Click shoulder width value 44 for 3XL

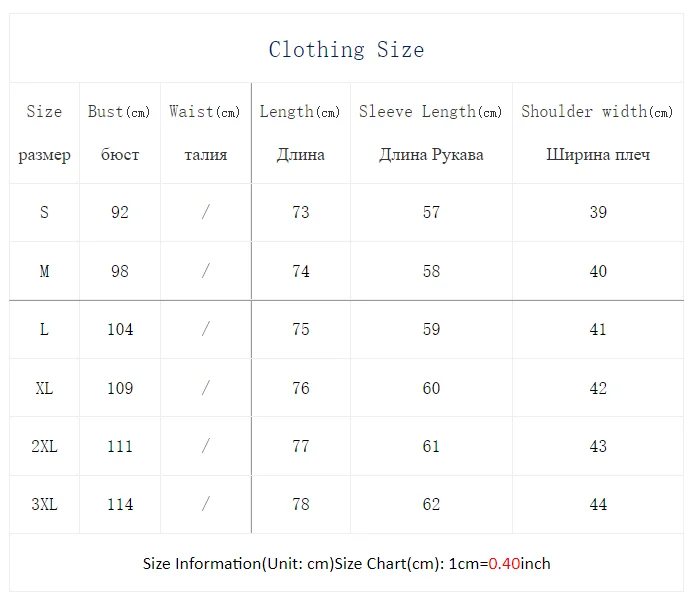pyautogui.click(x=598, y=505)
